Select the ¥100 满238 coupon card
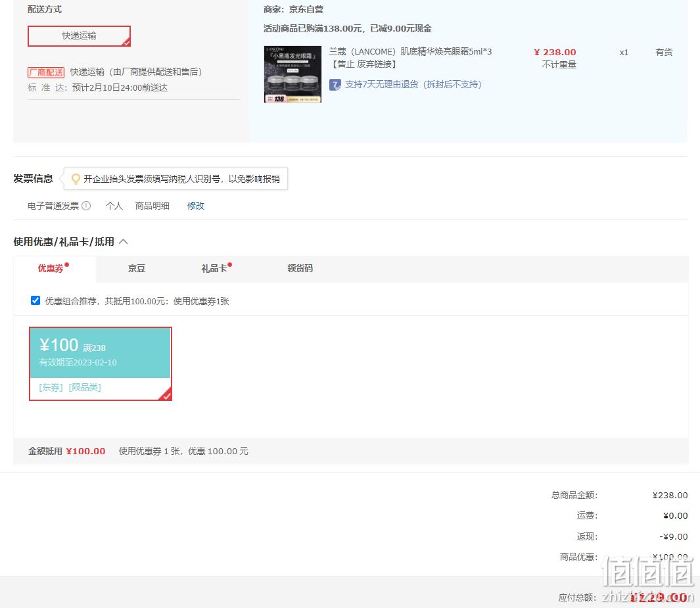The width and height of the screenshot is (700, 608). pos(101,363)
